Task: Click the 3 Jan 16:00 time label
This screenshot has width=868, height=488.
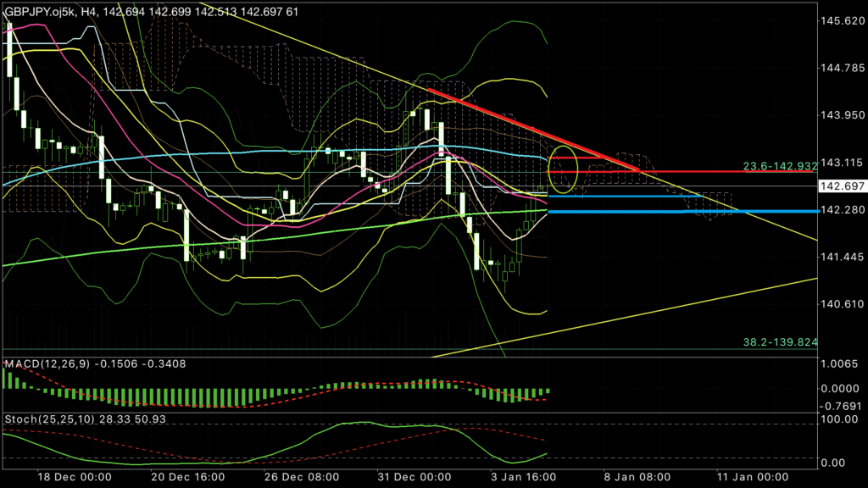Action: (x=523, y=477)
